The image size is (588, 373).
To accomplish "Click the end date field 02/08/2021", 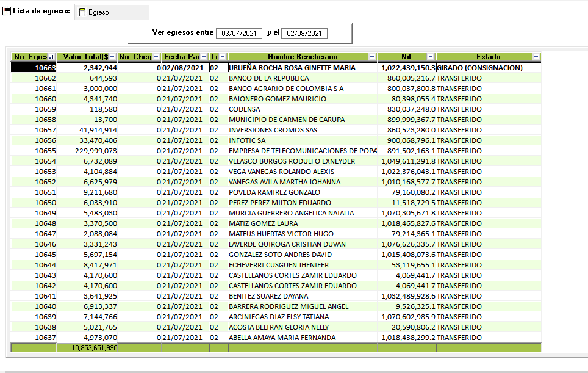I will [x=305, y=33].
